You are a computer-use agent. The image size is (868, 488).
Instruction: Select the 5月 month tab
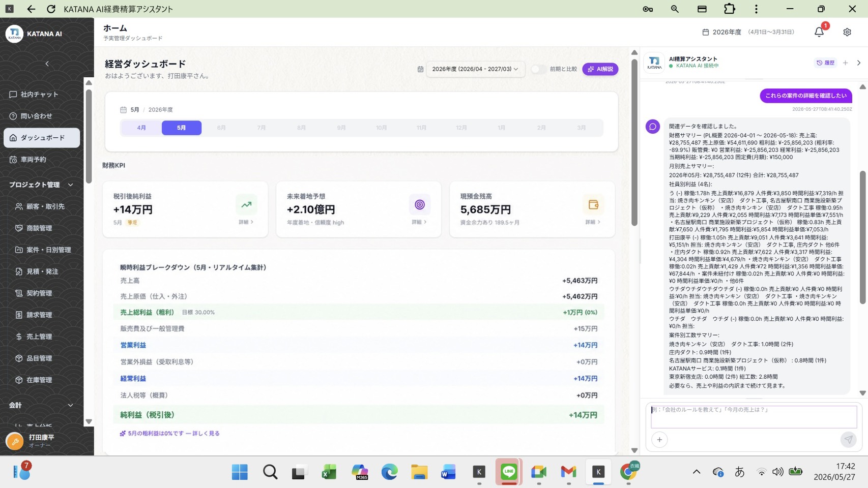tap(182, 128)
